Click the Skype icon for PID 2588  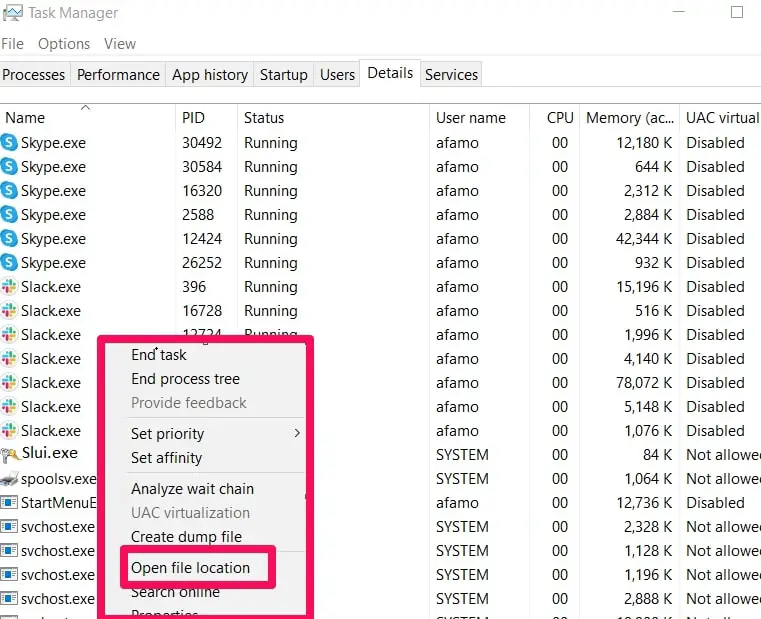[x=9, y=215]
